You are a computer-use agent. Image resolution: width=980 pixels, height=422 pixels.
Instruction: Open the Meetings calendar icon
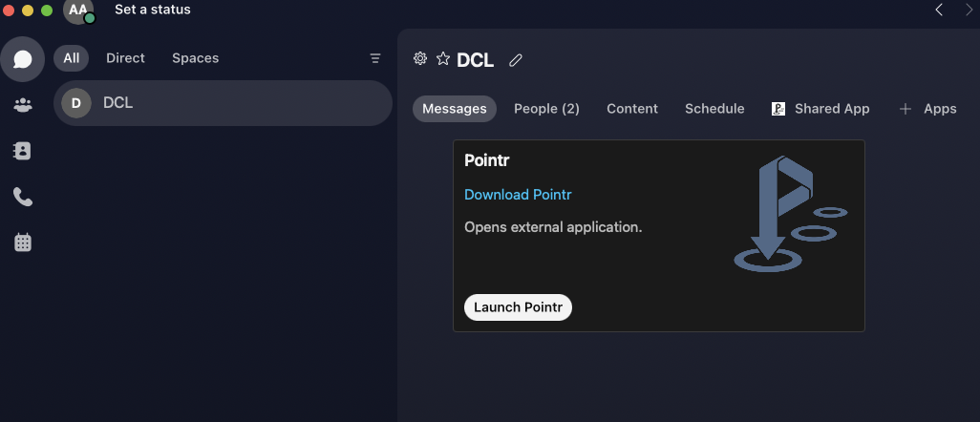tap(23, 242)
